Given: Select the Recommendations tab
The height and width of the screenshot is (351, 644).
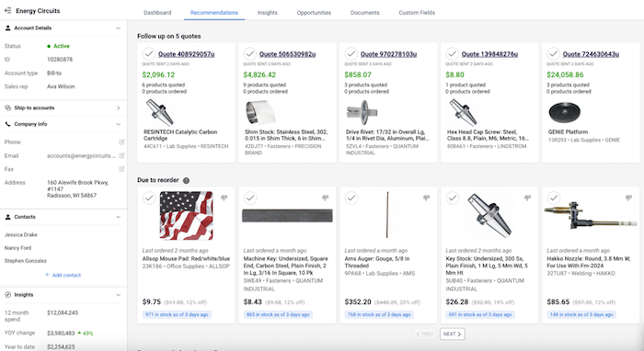Looking at the screenshot, I should [214, 13].
